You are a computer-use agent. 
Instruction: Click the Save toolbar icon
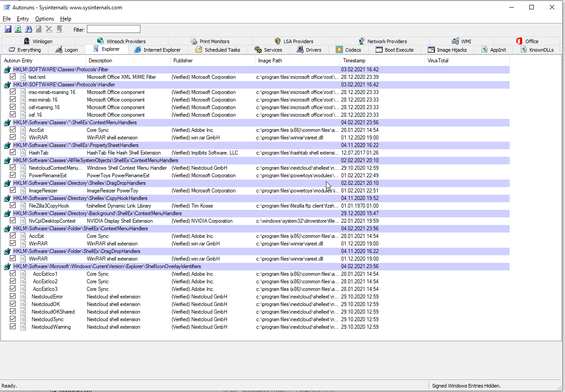[8, 29]
